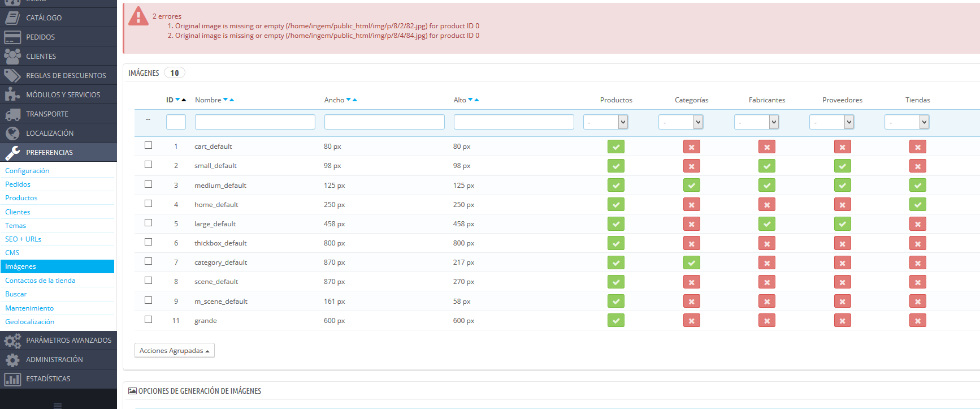This screenshot has width=980, height=409.
Task: Open Contactos de la tienda link
Action: pos(40,281)
